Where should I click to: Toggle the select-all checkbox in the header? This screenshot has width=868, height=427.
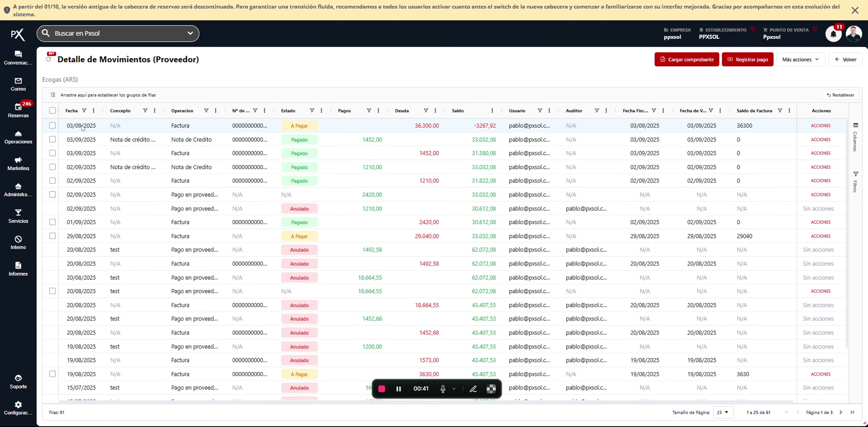[53, 111]
